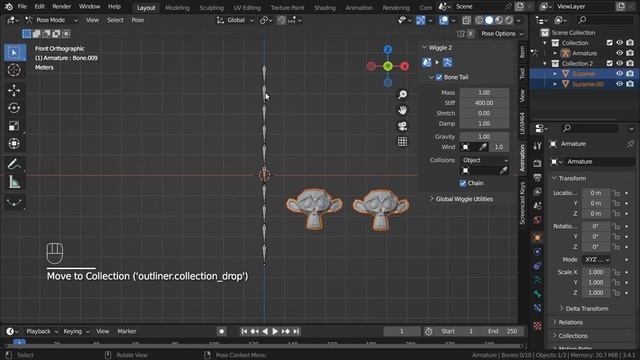640x360 pixels.
Task: Select the Transform tool
Action: [14, 144]
